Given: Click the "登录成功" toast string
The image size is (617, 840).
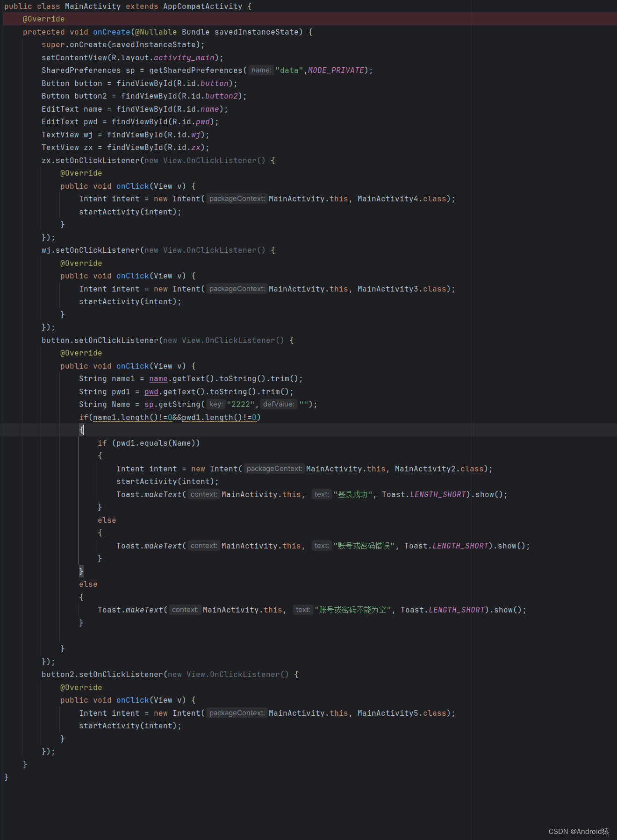Looking at the screenshot, I should point(353,495).
